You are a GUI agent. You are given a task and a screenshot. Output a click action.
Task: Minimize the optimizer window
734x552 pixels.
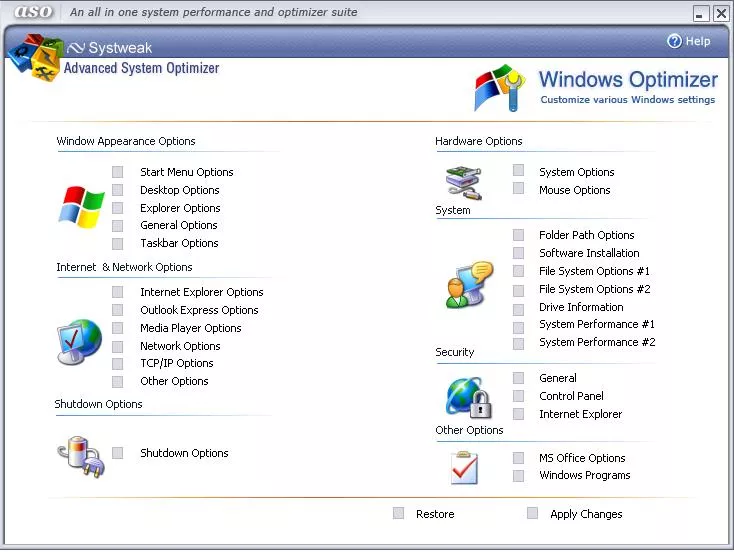coord(701,14)
